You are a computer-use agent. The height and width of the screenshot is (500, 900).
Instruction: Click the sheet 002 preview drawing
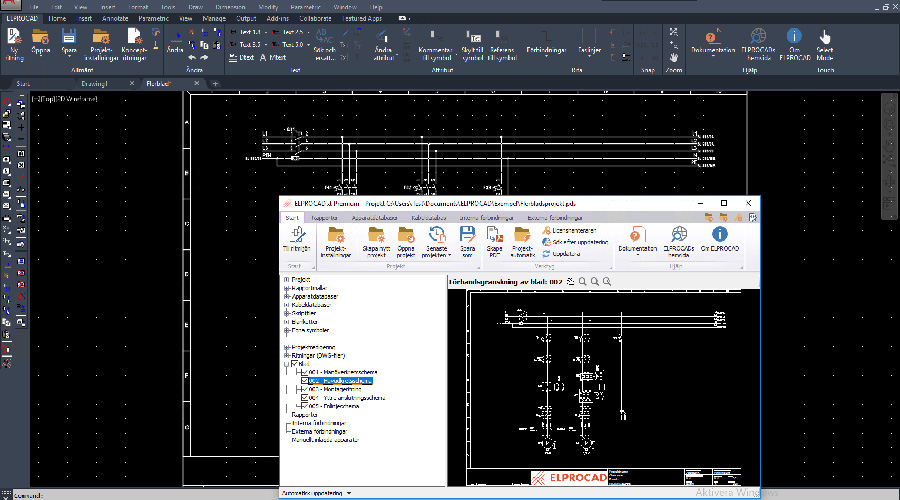click(x=604, y=387)
